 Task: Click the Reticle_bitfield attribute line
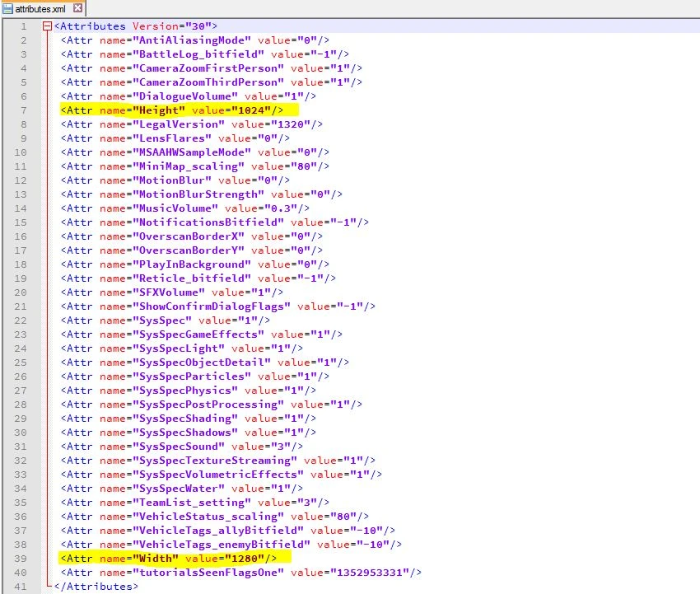coord(198,278)
